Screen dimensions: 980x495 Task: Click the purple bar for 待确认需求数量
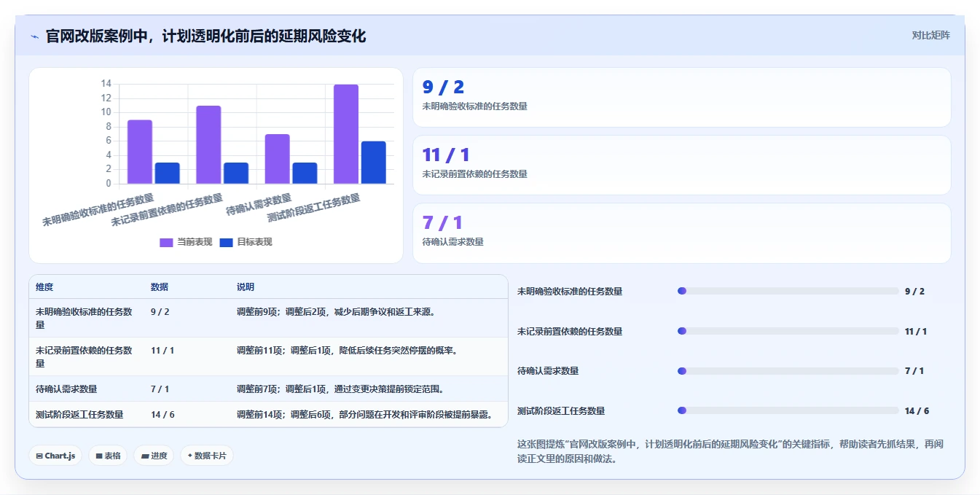click(278, 159)
